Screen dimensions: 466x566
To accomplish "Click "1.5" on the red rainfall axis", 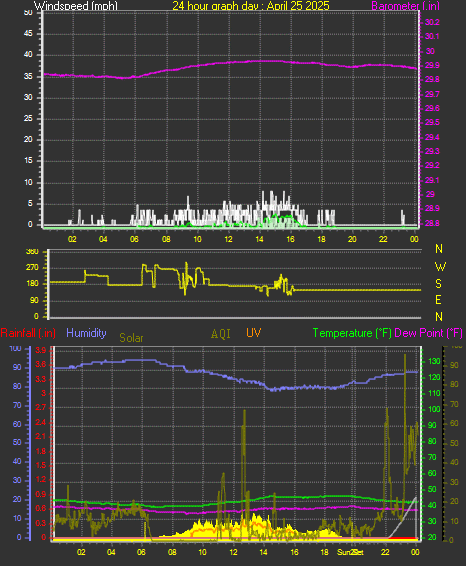I will coord(41,465).
